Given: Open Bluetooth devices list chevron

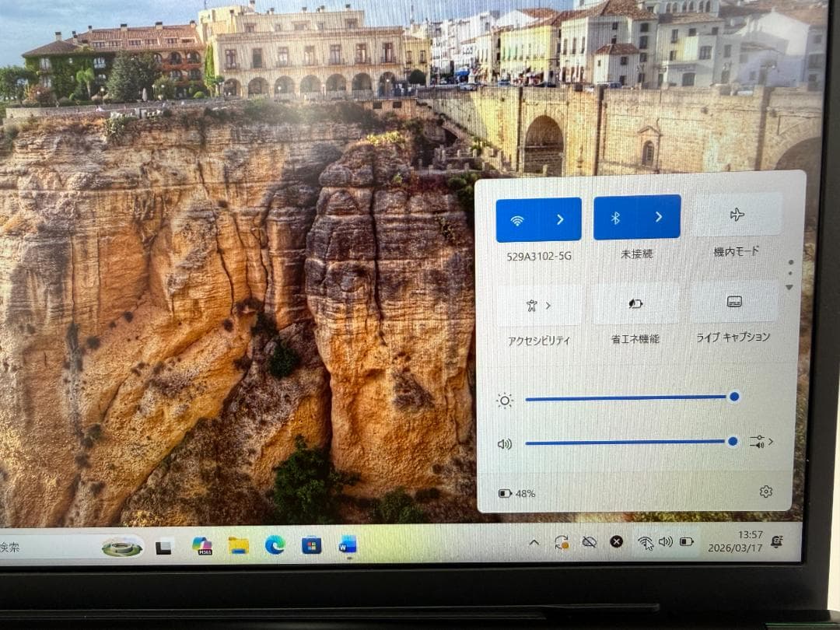Looking at the screenshot, I should coord(658,218).
